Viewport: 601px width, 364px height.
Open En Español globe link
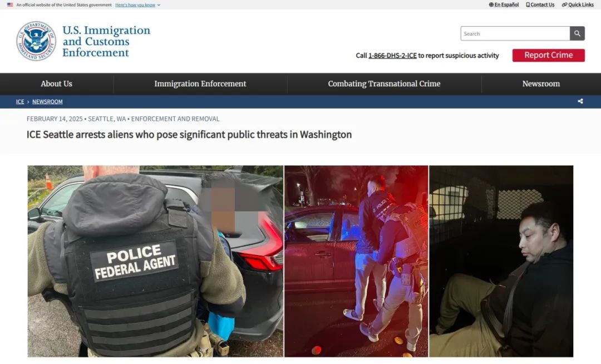[504, 4]
